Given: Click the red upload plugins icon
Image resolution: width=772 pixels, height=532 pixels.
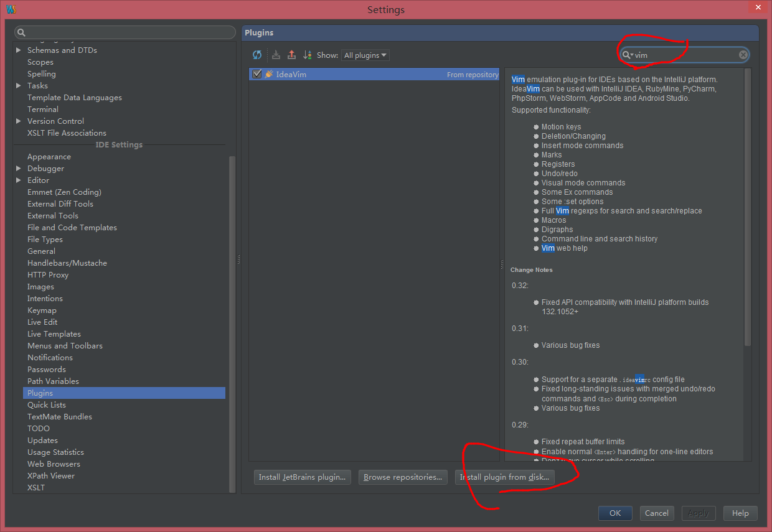Looking at the screenshot, I should point(291,55).
